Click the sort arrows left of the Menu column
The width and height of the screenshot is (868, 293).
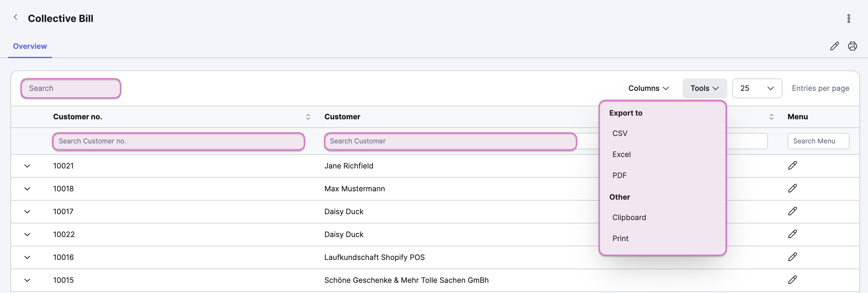tap(771, 117)
